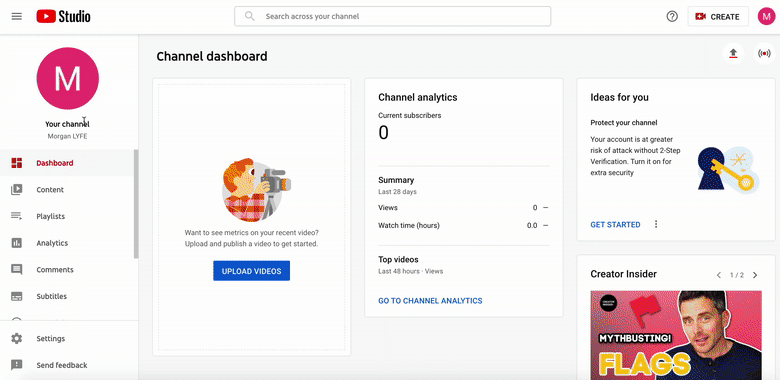This screenshot has height=380, width=780.
Task: Open Comments in the sidebar
Action: coord(67,270)
